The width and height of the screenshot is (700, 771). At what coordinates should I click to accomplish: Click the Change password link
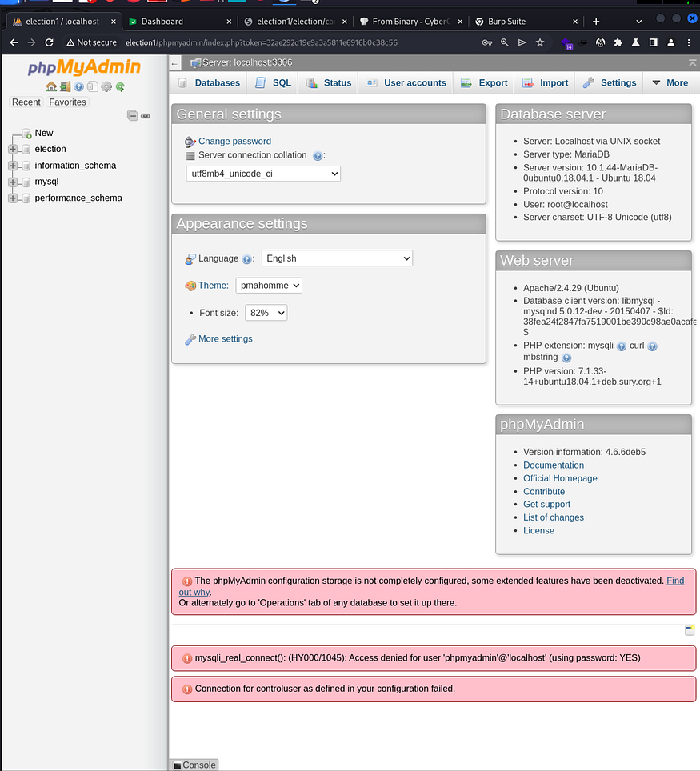pyautogui.click(x=234, y=142)
